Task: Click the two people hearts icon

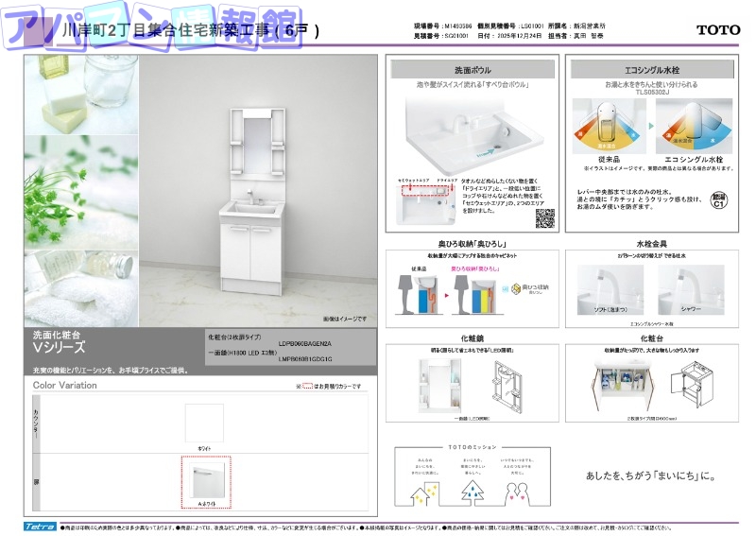Action: [517, 493]
